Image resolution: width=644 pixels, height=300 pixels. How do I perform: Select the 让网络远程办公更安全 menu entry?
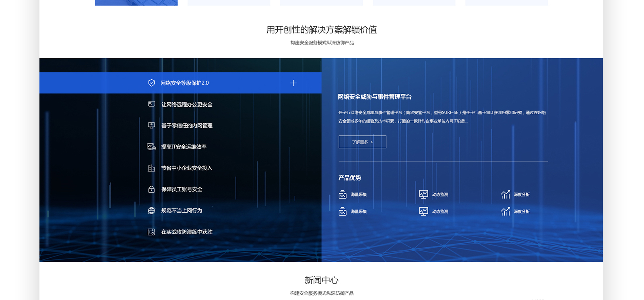point(187,105)
